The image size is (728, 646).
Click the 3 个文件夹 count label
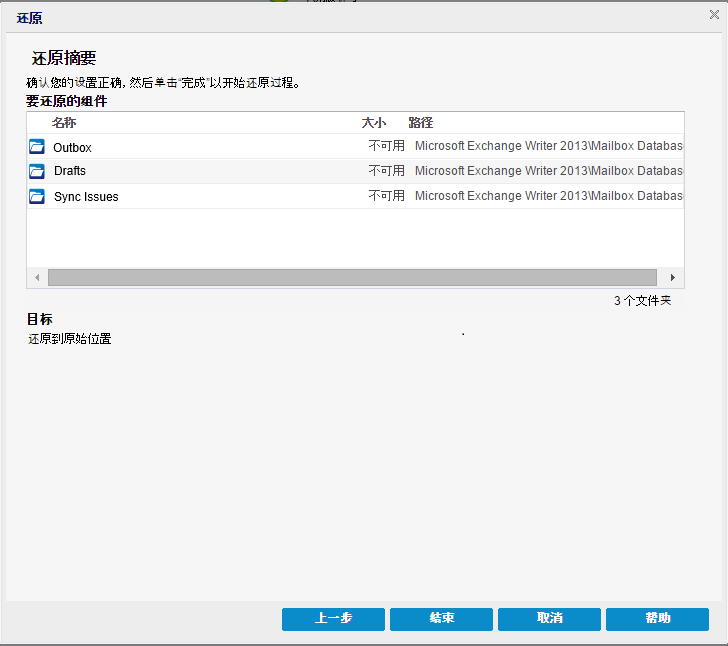coord(643,301)
